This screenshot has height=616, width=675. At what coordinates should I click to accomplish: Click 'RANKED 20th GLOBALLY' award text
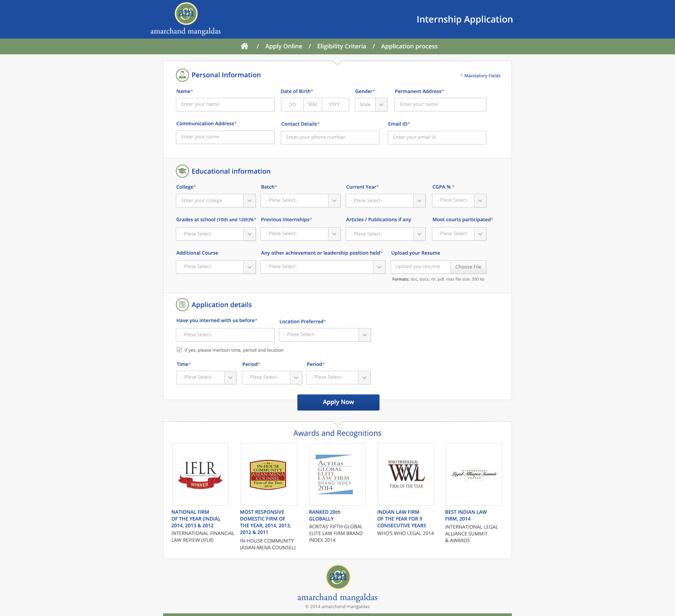pos(325,516)
